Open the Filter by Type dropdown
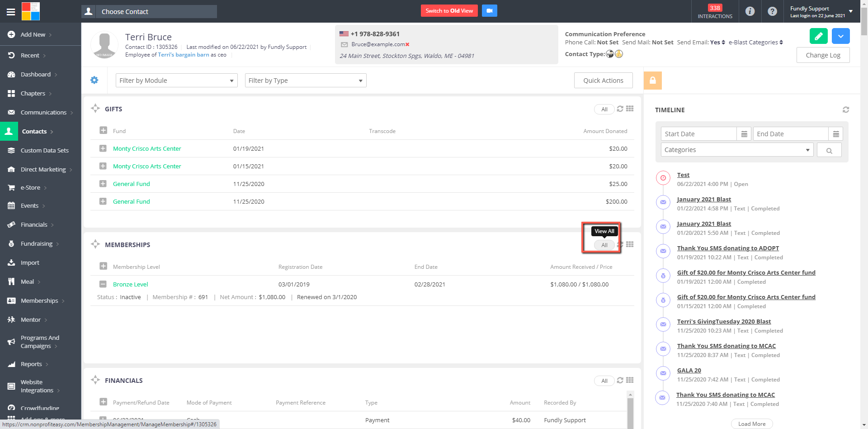This screenshot has width=868, height=429. (x=306, y=81)
